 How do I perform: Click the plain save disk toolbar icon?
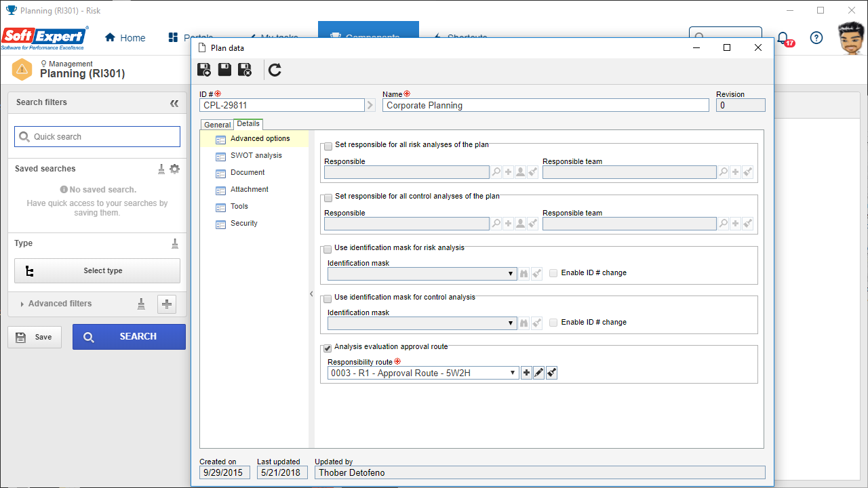[x=224, y=70]
